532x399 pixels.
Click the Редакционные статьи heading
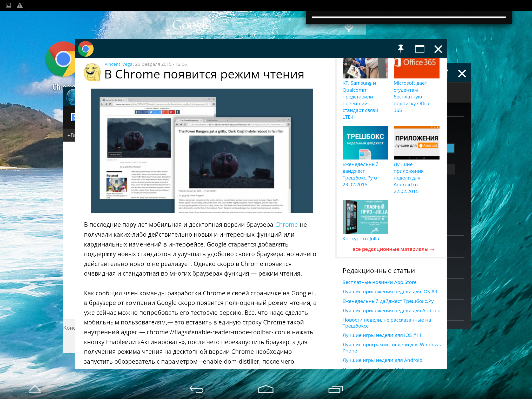pos(378,271)
